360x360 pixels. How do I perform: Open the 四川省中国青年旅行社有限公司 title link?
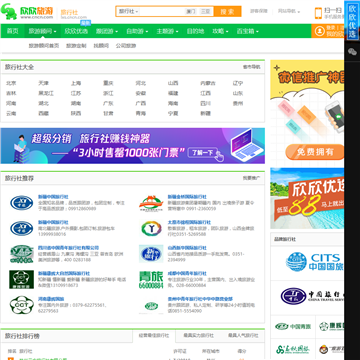click(68, 248)
